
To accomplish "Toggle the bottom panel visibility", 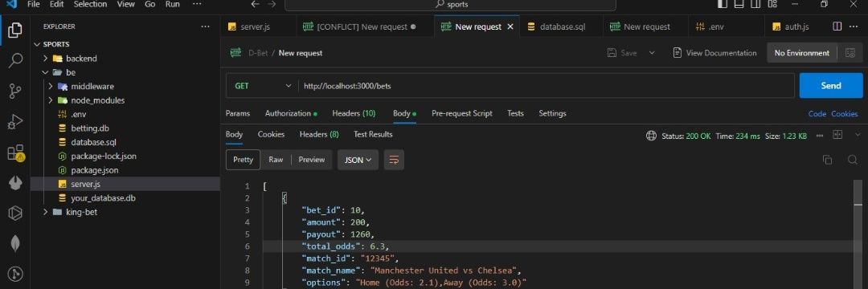I will point(739,5).
